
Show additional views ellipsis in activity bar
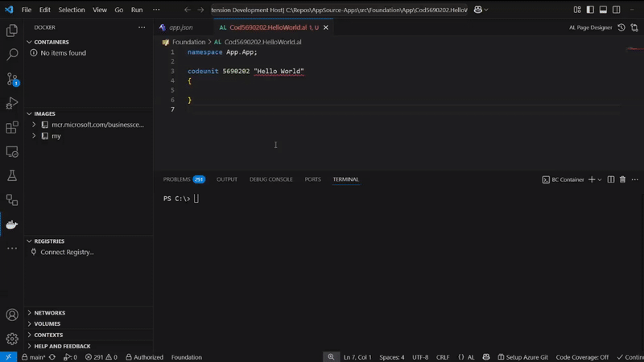point(12,249)
